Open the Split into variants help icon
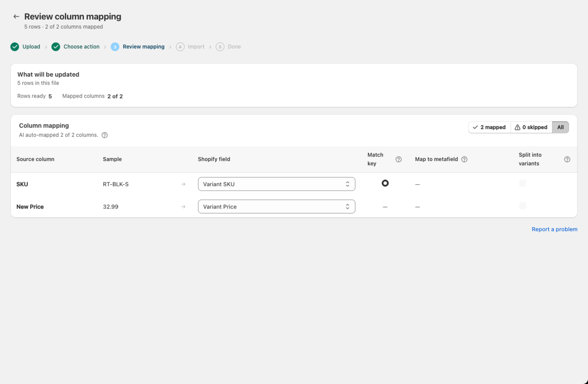The width and height of the screenshot is (588, 384). coord(567,159)
